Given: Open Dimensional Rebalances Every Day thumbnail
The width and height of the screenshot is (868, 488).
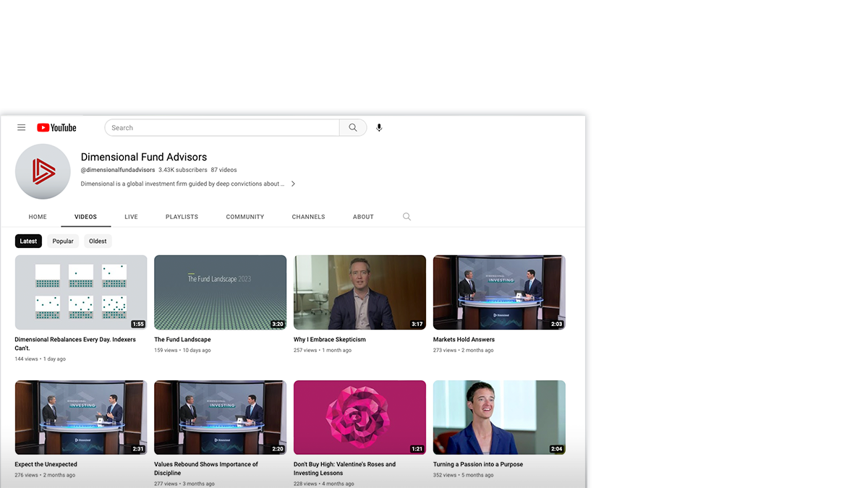Looking at the screenshot, I should click(x=81, y=292).
